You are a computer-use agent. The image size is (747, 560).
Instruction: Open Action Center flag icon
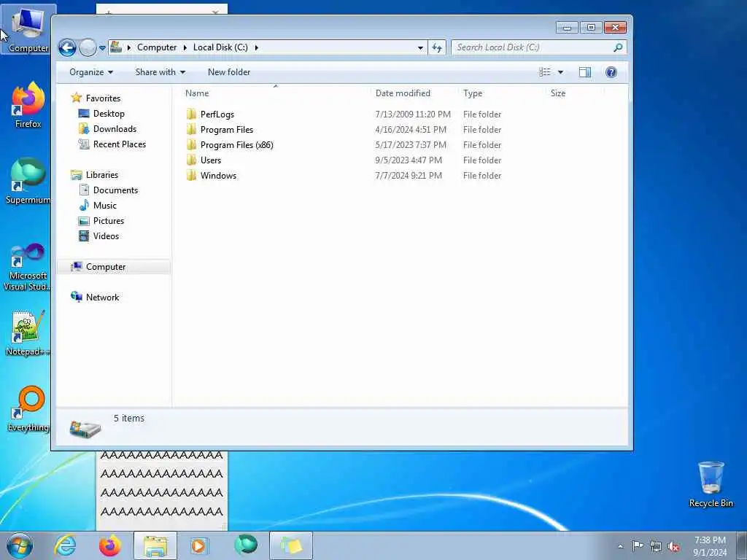pos(638,545)
